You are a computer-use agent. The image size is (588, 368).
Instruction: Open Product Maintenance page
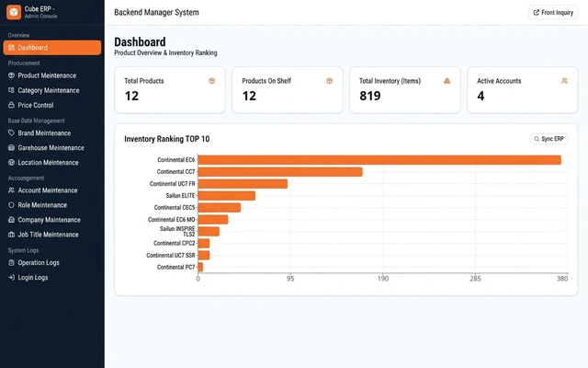point(52,75)
